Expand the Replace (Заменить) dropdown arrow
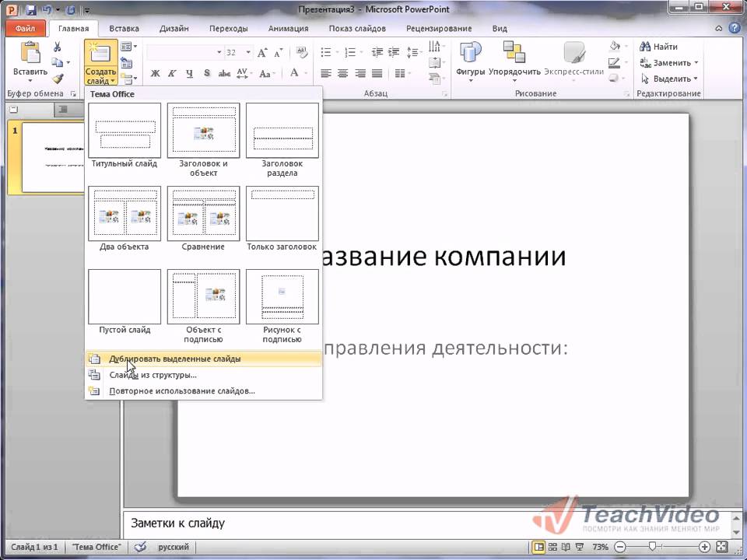The width and height of the screenshot is (747, 560). (x=696, y=63)
